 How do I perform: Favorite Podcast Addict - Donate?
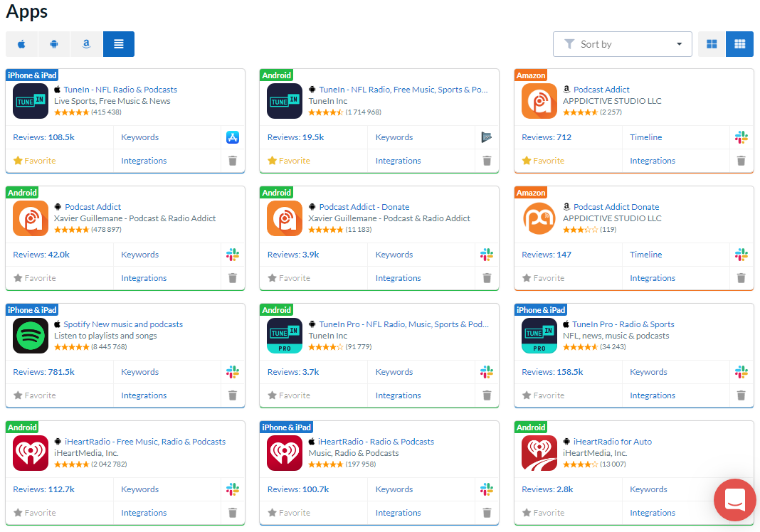(289, 277)
